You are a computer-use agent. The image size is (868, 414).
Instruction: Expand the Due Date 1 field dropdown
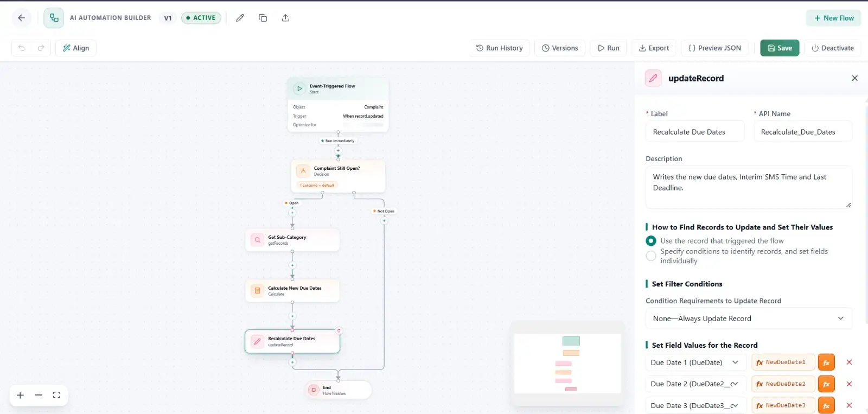[x=696, y=362]
